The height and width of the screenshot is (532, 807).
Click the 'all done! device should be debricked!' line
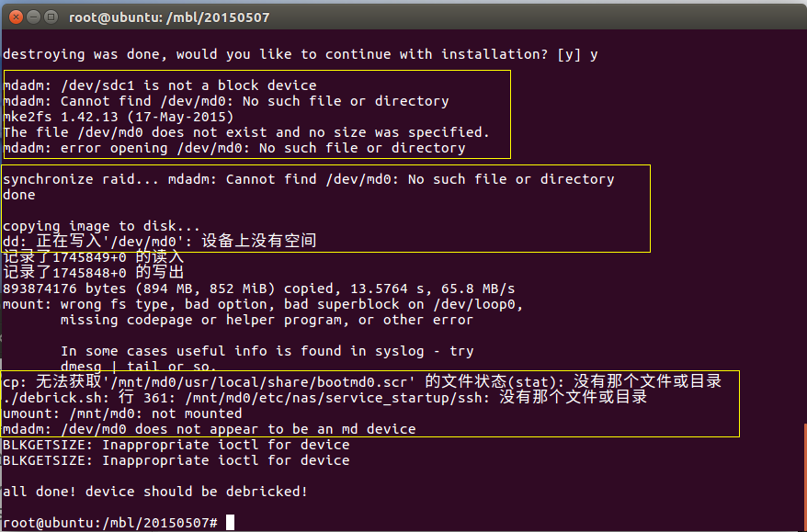pyautogui.click(x=155, y=492)
